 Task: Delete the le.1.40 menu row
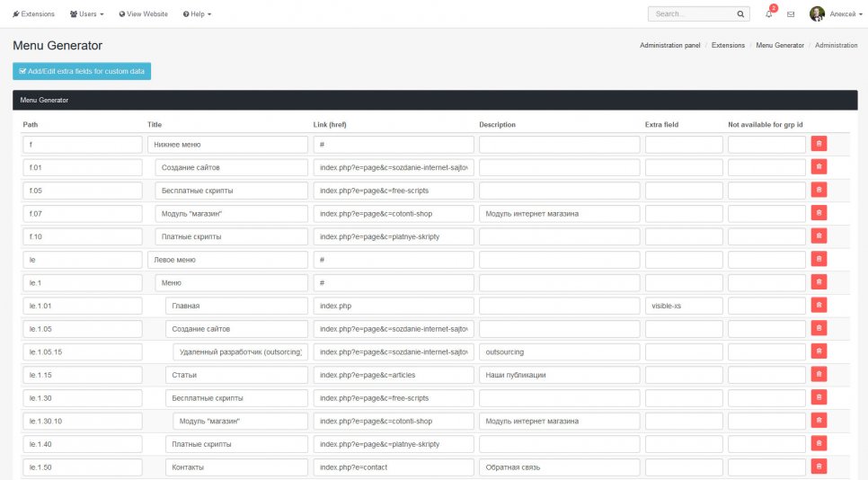[819, 443]
